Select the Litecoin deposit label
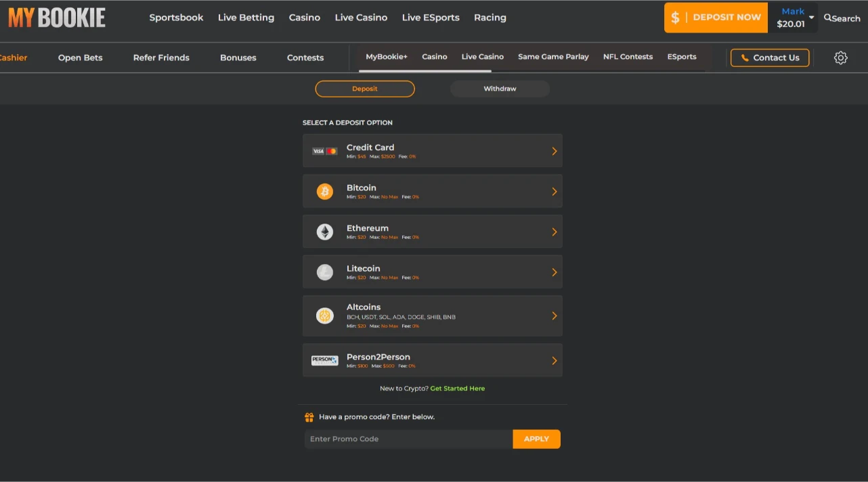The image size is (868, 482). [x=364, y=269]
